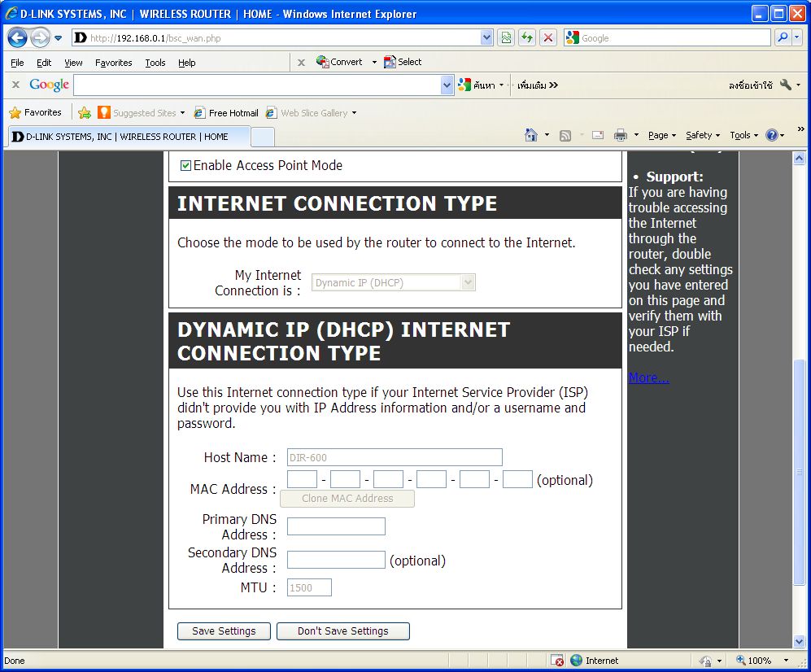Open the search provider options arrow
This screenshot has height=672, width=811.
pyautogui.click(x=797, y=37)
